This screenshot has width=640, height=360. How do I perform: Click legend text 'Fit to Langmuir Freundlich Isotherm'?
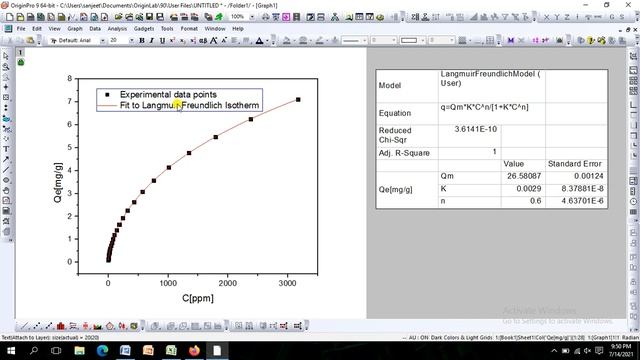(x=189, y=105)
